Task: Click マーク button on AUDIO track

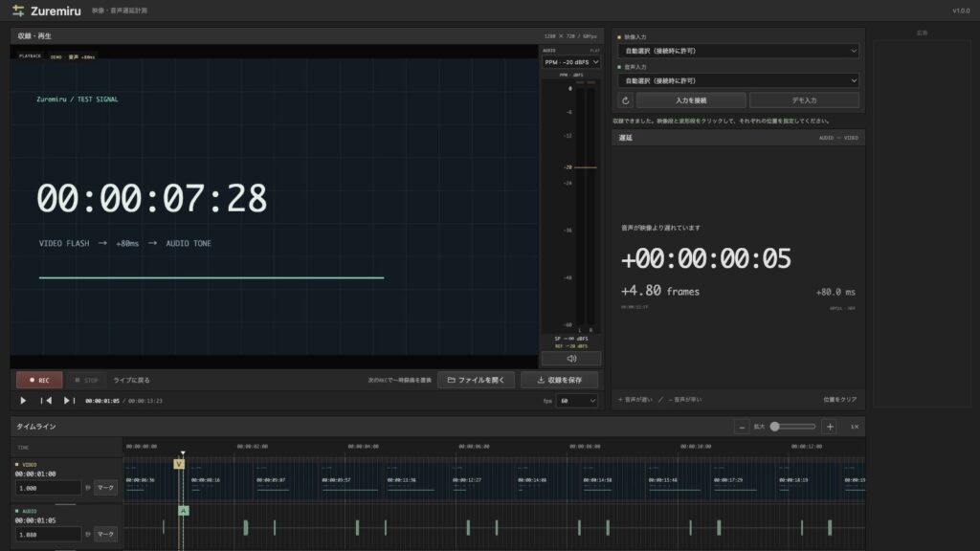Action: (105, 534)
